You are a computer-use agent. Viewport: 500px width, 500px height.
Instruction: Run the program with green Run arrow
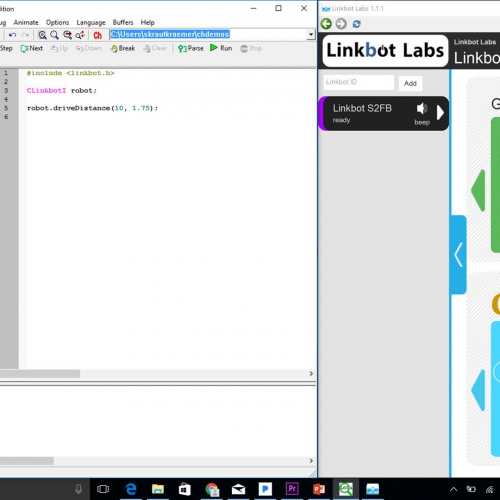[221, 48]
